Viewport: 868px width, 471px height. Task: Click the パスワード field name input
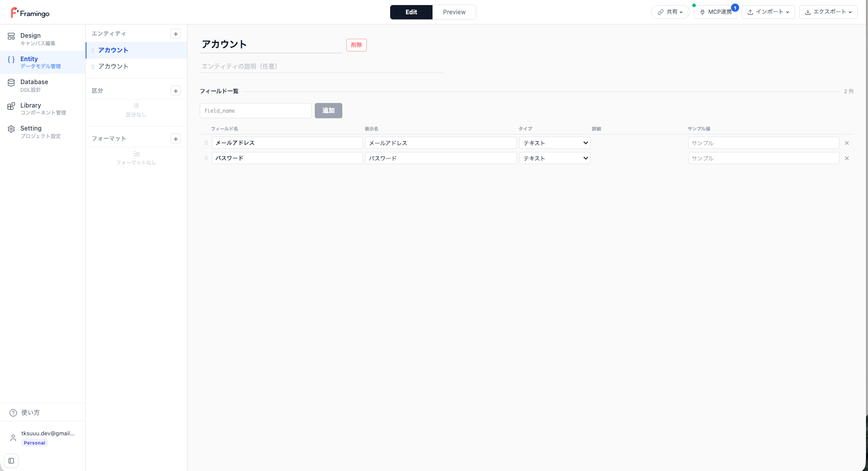pos(287,158)
